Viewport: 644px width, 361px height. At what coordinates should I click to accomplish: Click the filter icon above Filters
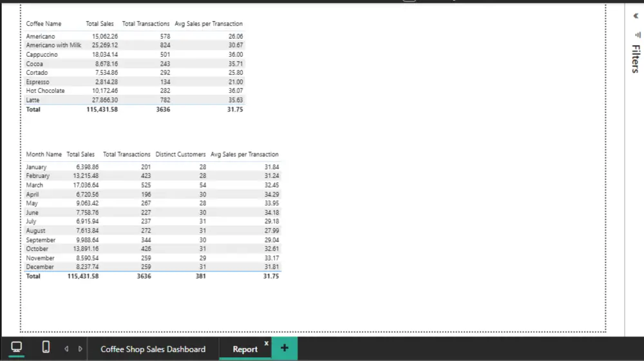pos(638,35)
